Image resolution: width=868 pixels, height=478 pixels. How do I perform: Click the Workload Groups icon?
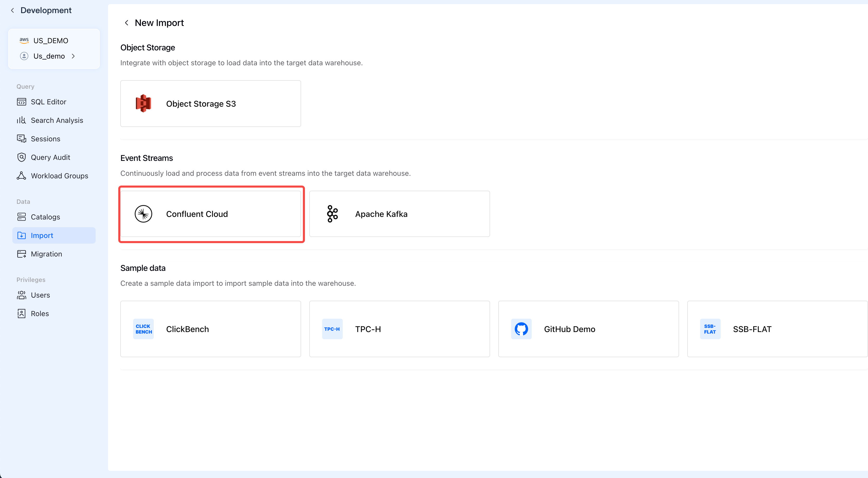(x=22, y=176)
